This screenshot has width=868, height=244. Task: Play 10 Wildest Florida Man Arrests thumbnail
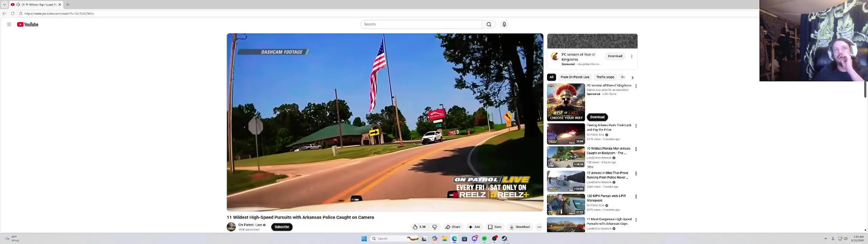point(566,157)
